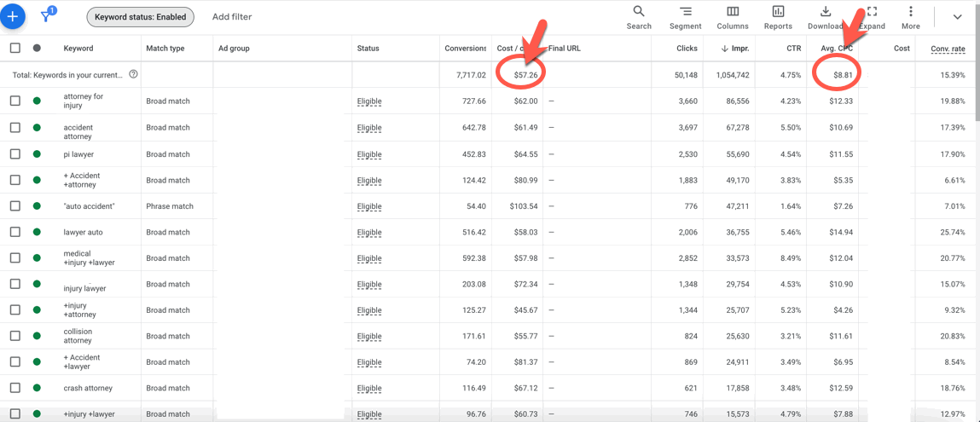Viewport: 980px width, 422px height.
Task: Click Add filter field
Action: coord(232,17)
